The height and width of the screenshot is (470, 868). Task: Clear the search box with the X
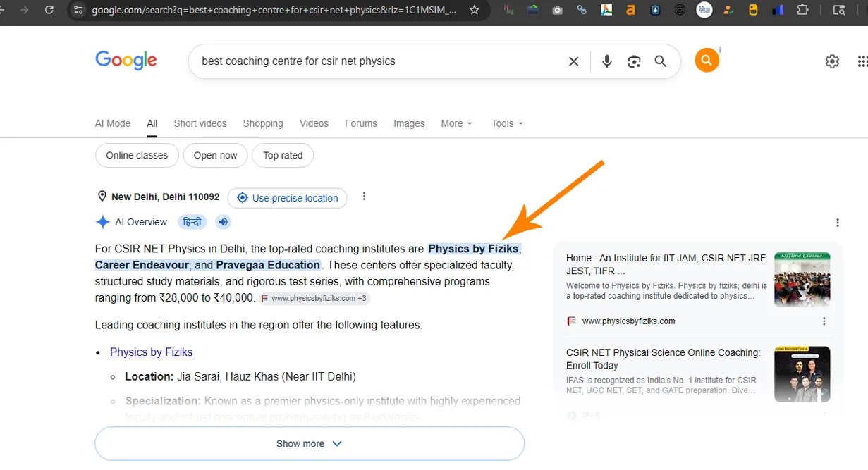574,61
